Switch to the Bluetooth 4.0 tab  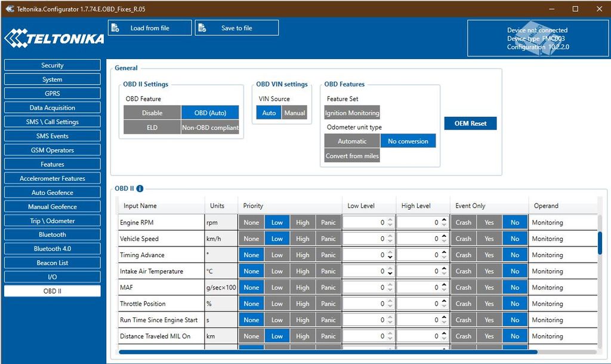pos(53,249)
